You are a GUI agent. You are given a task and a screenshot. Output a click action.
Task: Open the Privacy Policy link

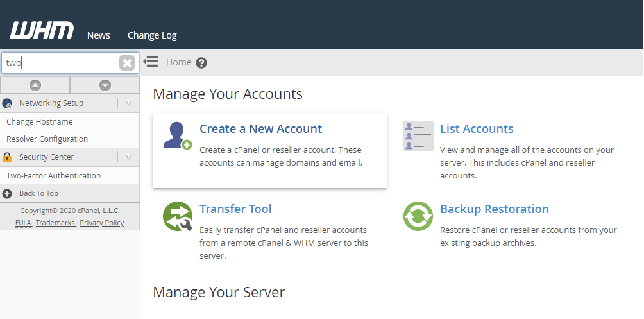point(102,223)
